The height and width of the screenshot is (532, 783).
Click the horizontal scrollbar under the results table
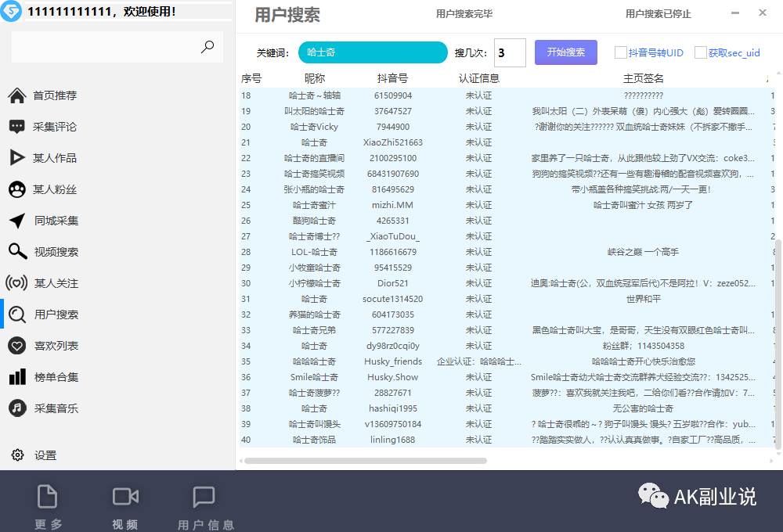coord(365,461)
